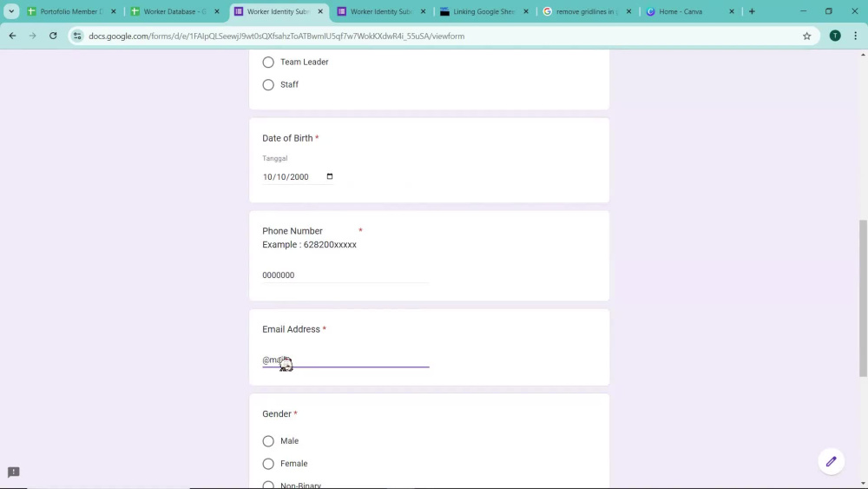Minimize the Chrome window

click(803, 11)
